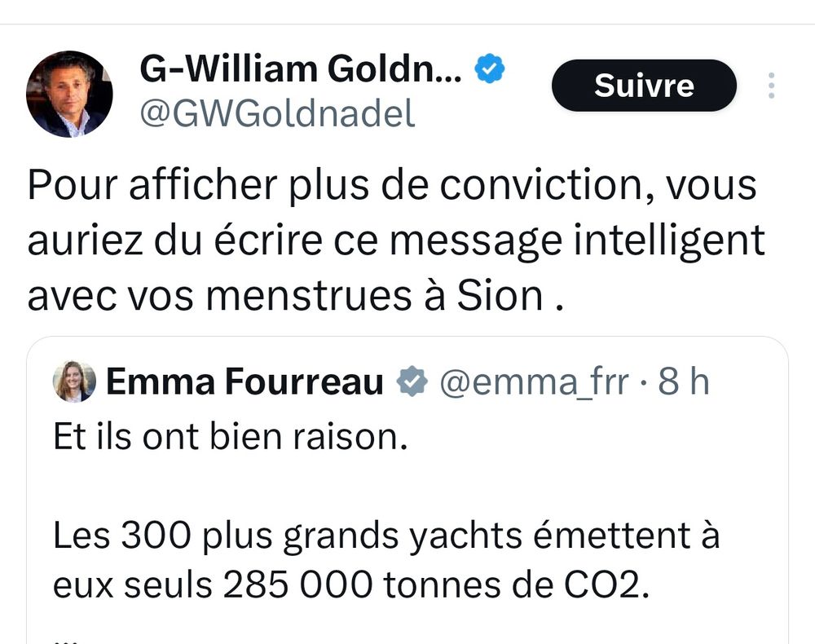Click the thin divider above the tweet header
The height and width of the screenshot is (644, 815).
407,24
